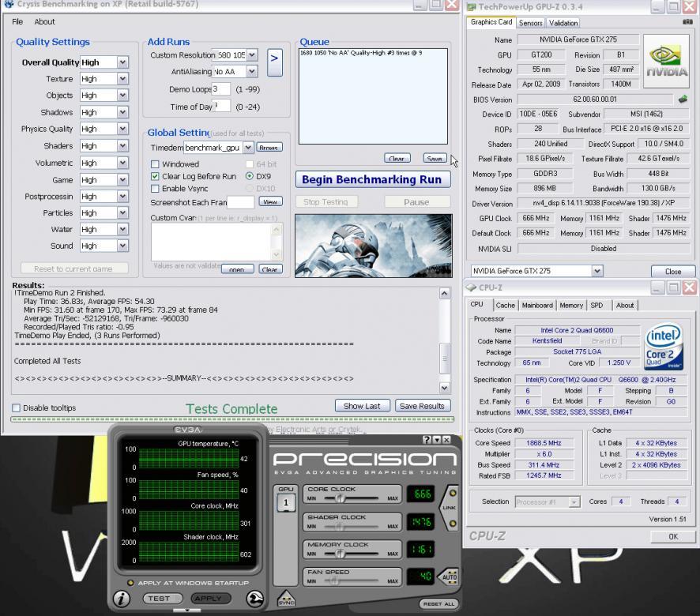
Task: Toggle Apply at Windows Startup indicator
Action: (130, 583)
